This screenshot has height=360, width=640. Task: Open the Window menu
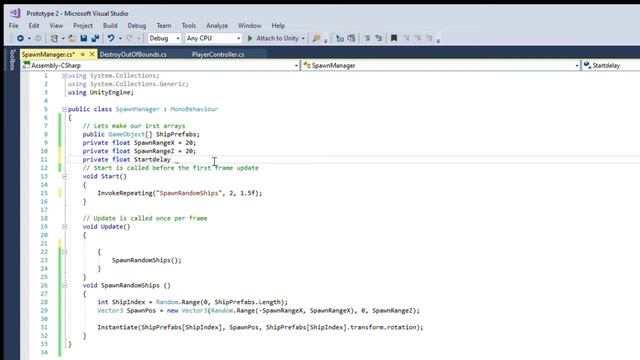click(x=249, y=25)
